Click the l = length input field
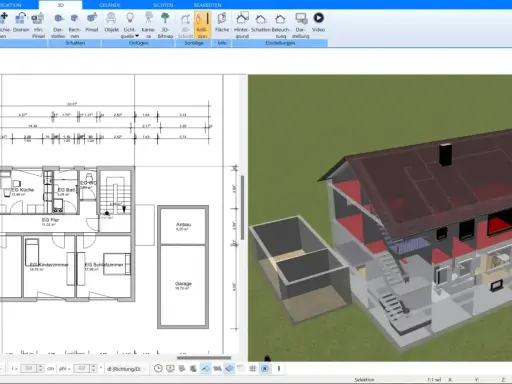This screenshot has width=512, height=384. point(29,368)
